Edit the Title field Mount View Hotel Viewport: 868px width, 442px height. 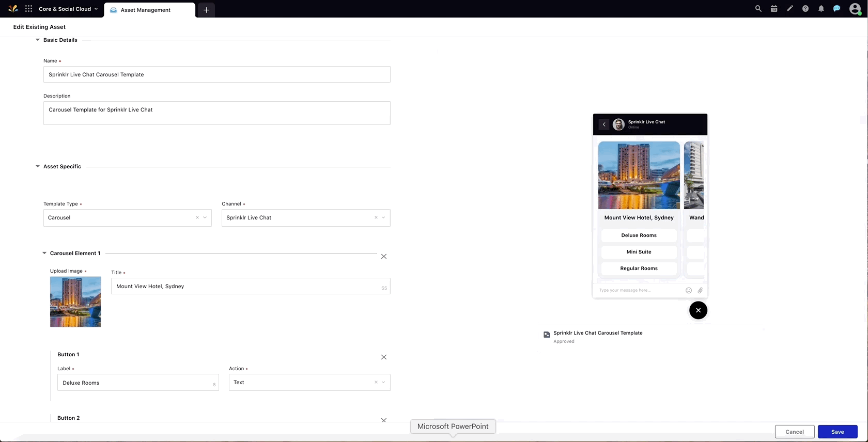pos(251,286)
